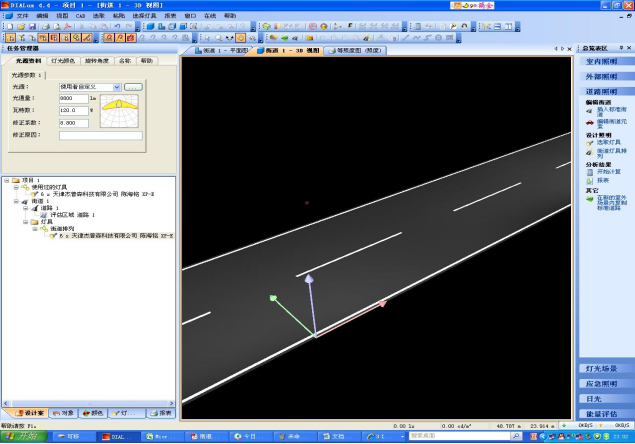Screen dimensions: 635x444
Task: Expand the 室内照明 section
Action: (x=602, y=62)
